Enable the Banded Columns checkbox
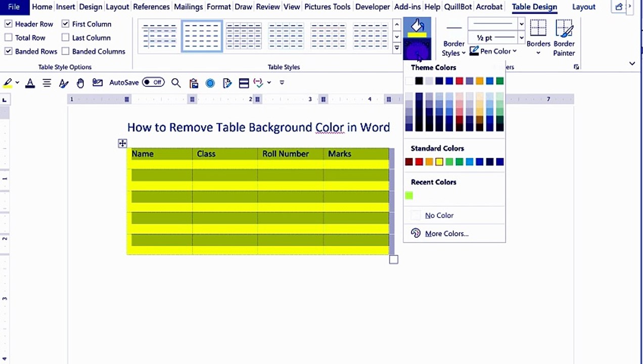 [x=65, y=51]
